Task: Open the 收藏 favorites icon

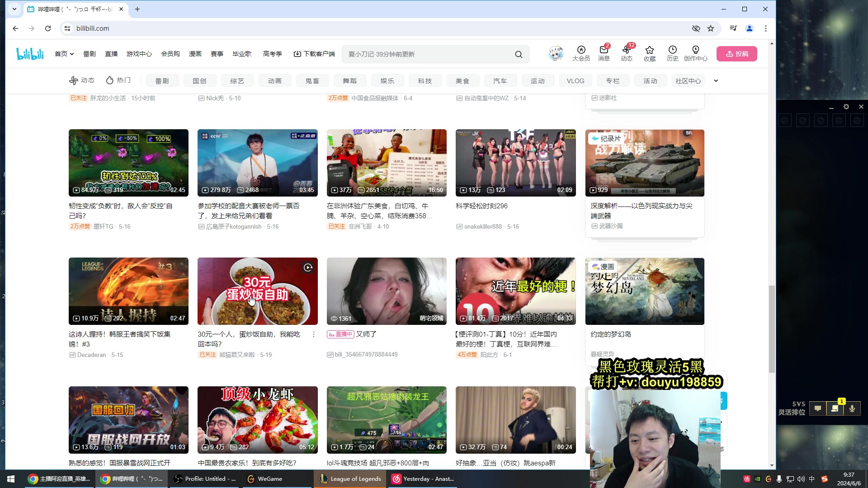Action: click(x=650, y=51)
